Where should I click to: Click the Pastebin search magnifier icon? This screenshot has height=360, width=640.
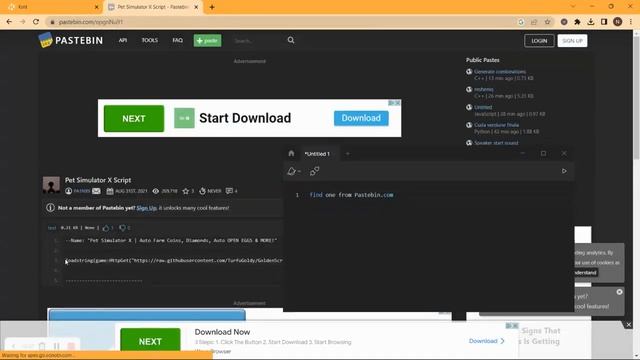(x=291, y=40)
